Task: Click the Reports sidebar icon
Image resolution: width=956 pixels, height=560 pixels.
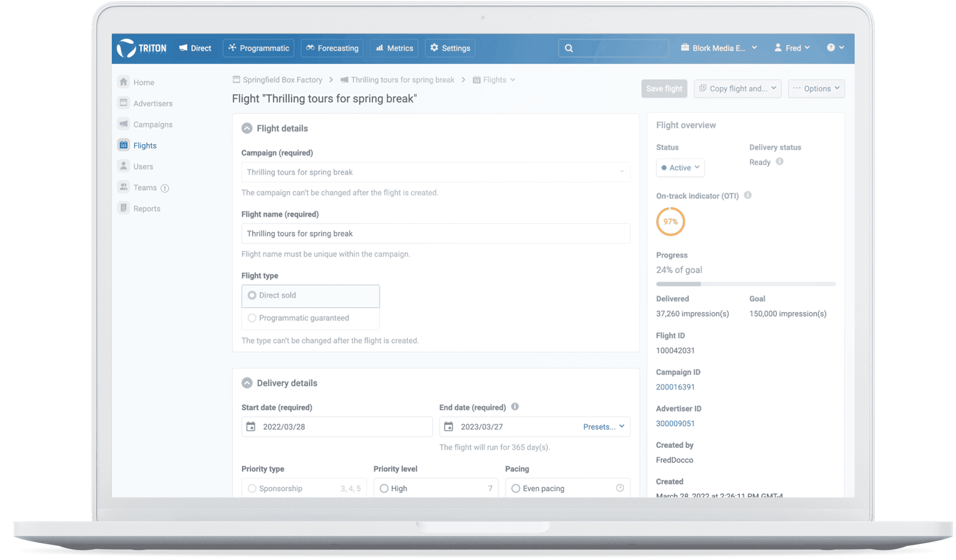Action: 124,208
